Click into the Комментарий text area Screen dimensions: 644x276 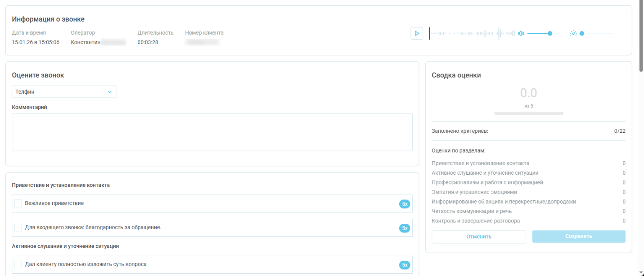212,132
